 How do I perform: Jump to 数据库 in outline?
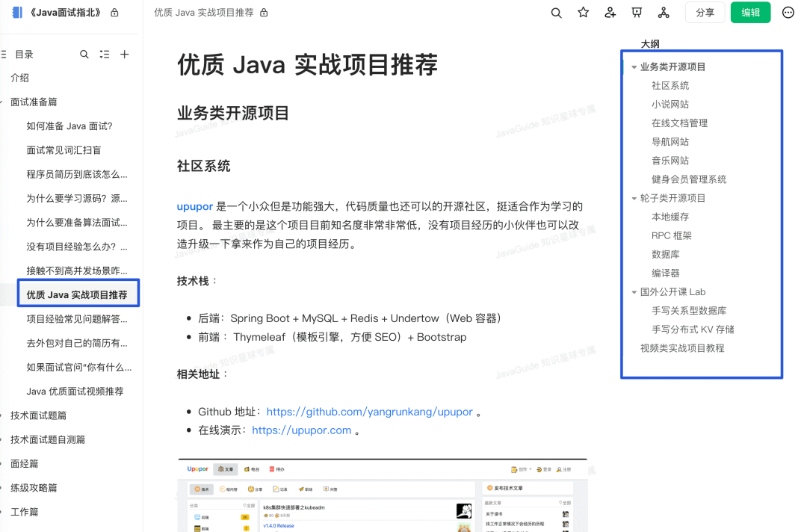[666, 255]
